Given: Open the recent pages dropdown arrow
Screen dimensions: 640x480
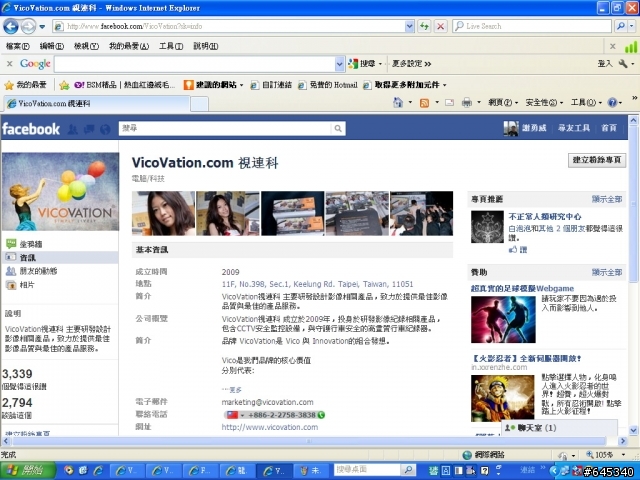Looking at the screenshot, I should tap(42, 27).
